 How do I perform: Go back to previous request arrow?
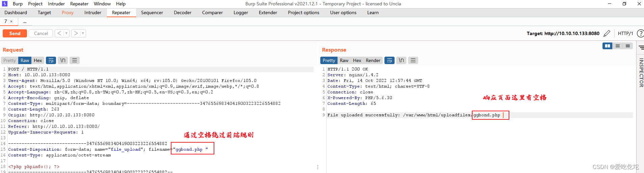(59, 33)
